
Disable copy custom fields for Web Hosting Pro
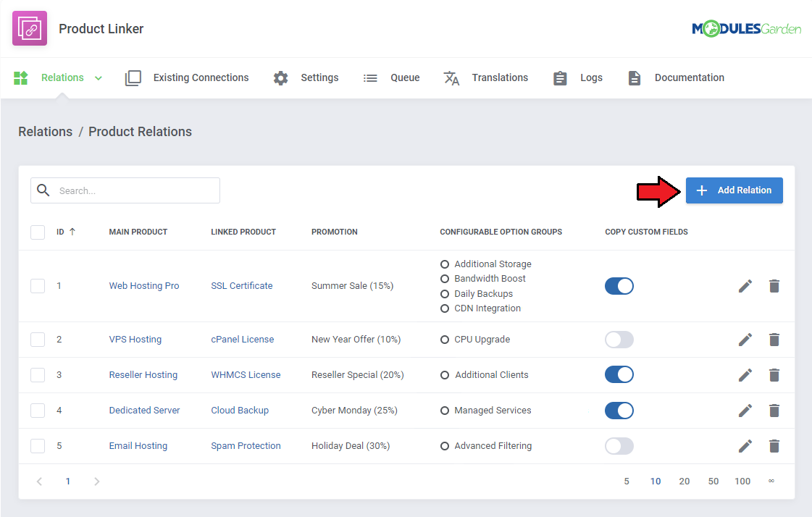coord(619,286)
